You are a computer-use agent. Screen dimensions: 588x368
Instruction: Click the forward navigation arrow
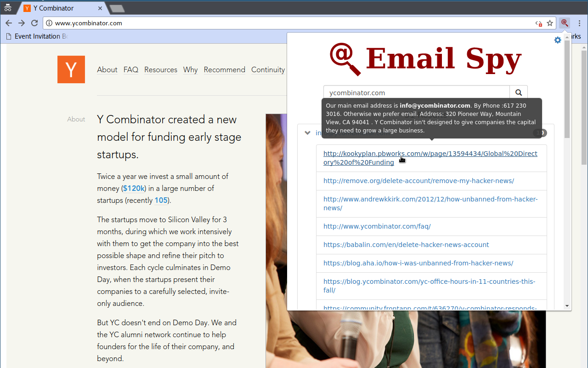21,23
